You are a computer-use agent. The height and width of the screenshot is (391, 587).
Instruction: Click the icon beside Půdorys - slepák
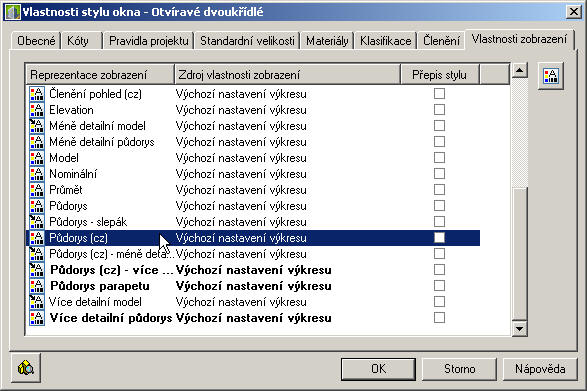coord(37,222)
